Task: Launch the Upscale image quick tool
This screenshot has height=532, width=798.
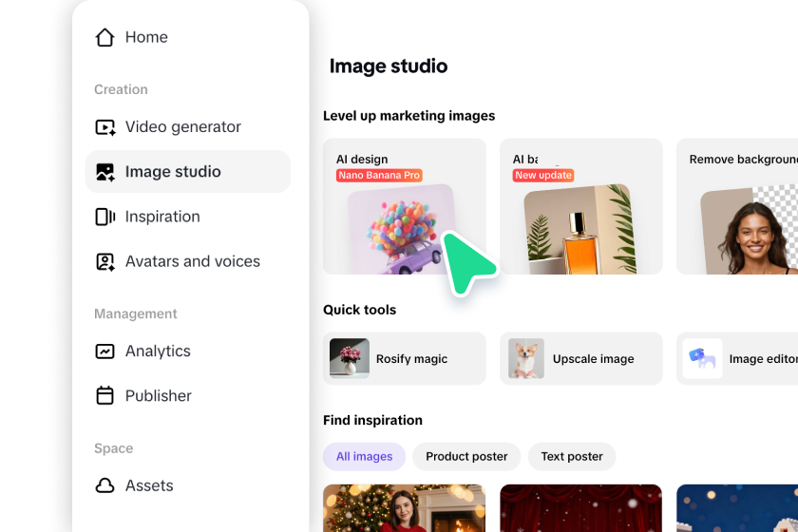Action: (x=580, y=359)
